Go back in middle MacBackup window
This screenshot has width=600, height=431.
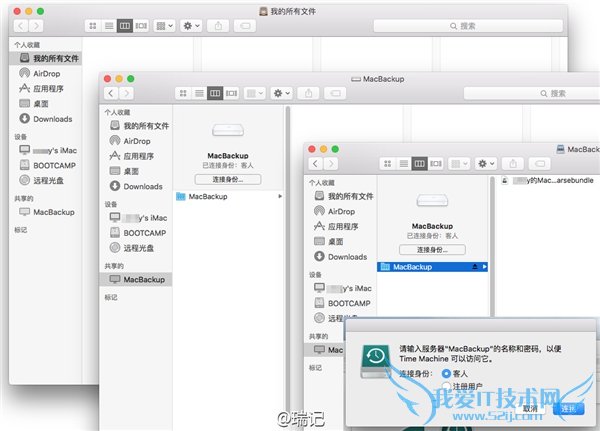pos(111,93)
